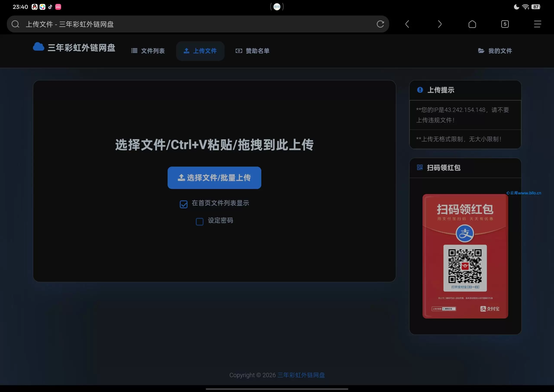554x392 pixels.
Task: Go to 我的文件
Action: 495,51
